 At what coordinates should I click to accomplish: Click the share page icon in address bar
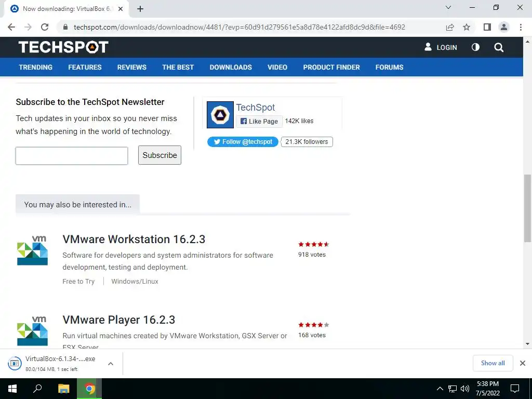coord(450,27)
